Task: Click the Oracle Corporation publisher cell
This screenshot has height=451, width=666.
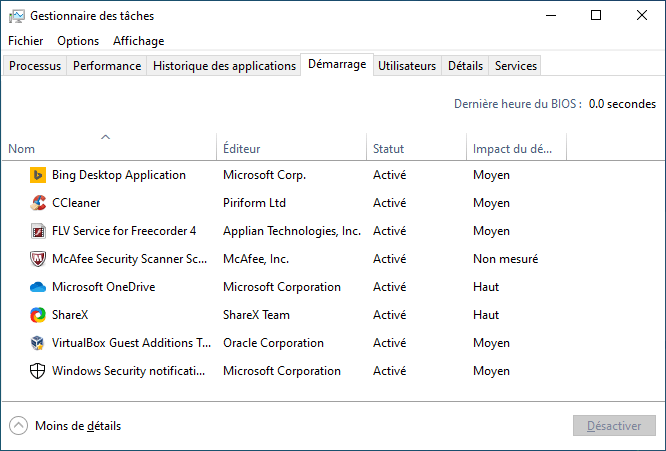Action: coord(274,343)
